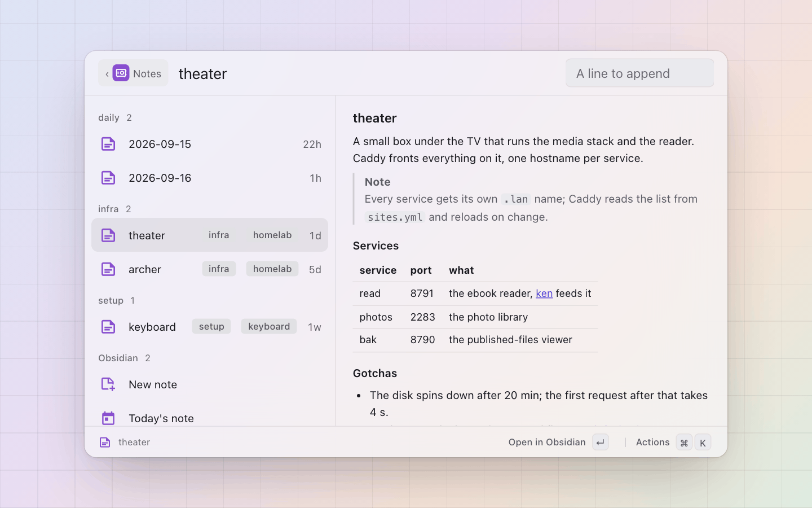Click the 'service' column header
The height and width of the screenshot is (508, 812).
click(x=378, y=270)
